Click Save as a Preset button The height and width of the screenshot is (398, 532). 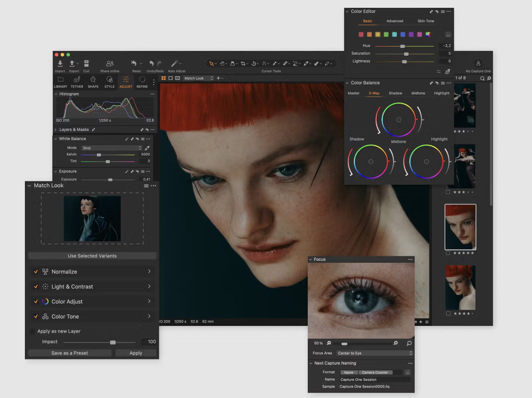pos(69,353)
